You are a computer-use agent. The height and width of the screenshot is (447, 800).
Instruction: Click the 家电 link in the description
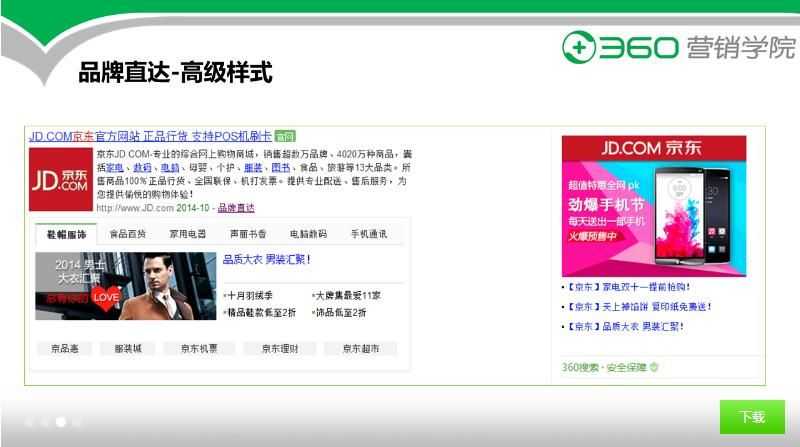tap(115, 167)
